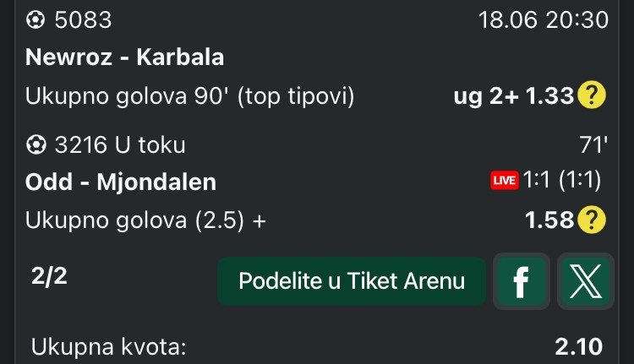The width and height of the screenshot is (634, 364).
Task: Click the Ukupna kvota 2.10 value
Action: (578, 346)
